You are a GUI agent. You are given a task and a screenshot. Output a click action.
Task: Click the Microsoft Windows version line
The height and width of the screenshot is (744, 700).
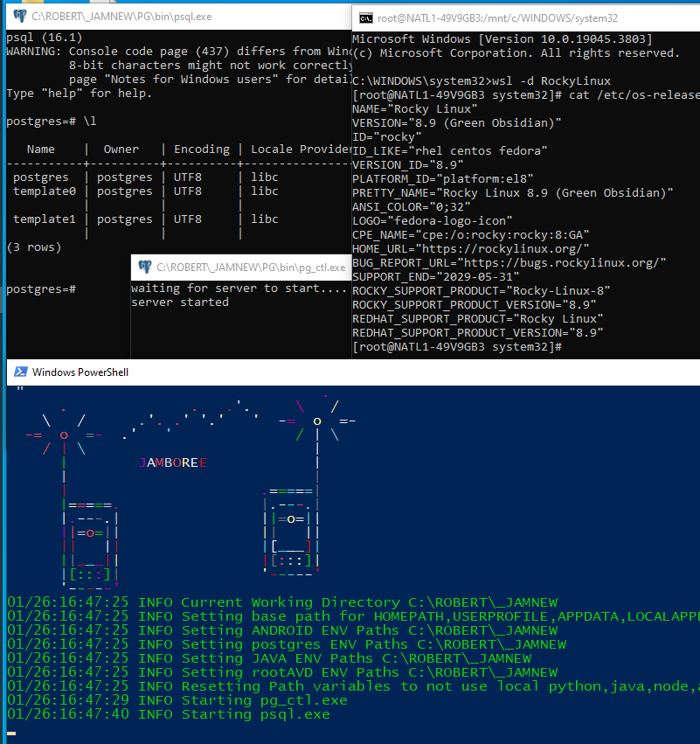[x=502, y=39]
